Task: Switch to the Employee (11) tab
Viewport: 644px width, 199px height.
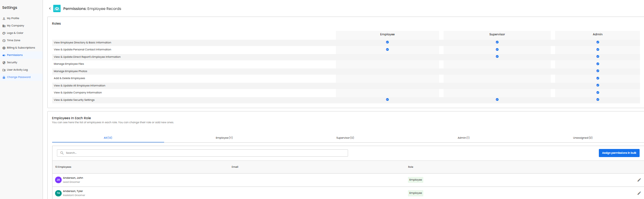Action: (224, 138)
